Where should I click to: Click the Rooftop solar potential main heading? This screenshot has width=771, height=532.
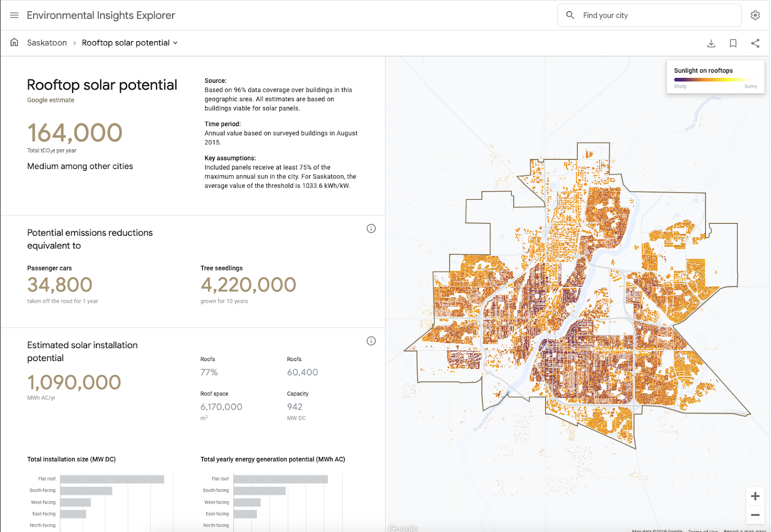[x=102, y=85]
